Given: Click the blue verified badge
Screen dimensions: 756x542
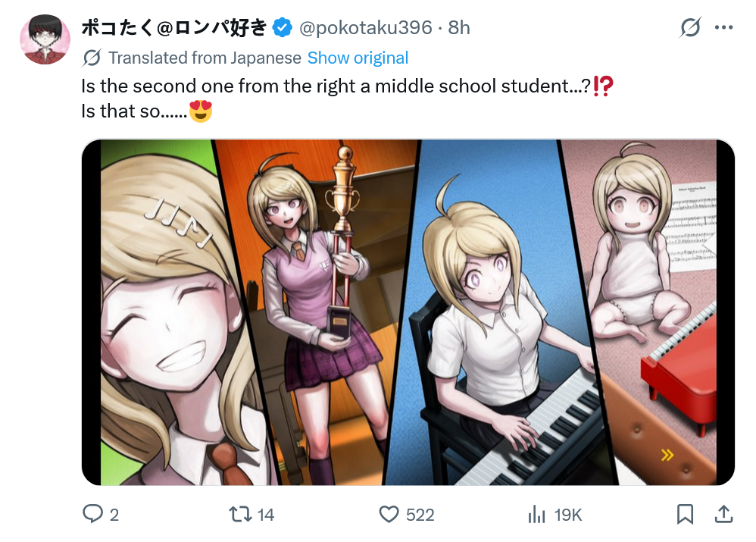Looking at the screenshot, I should [x=283, y=27].
